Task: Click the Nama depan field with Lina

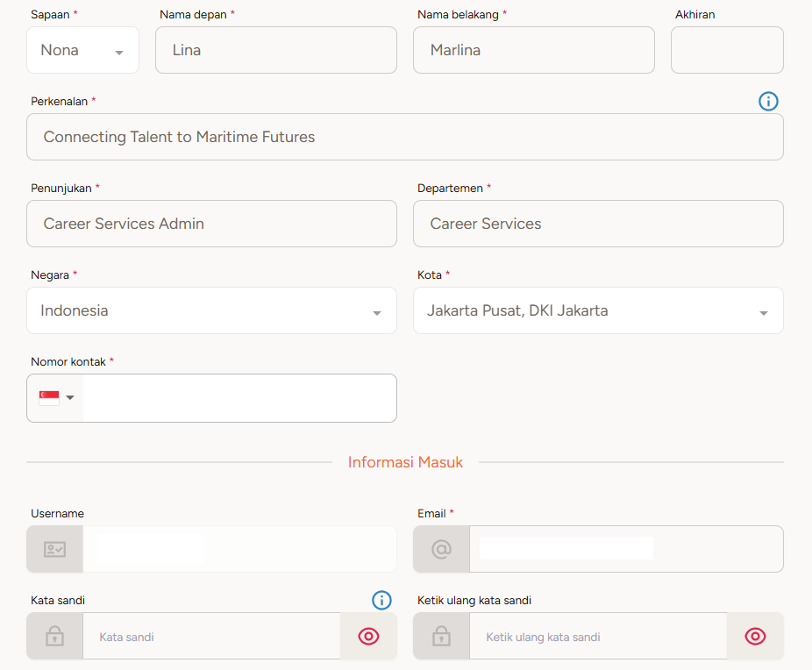Action: [x=275, y=51]
